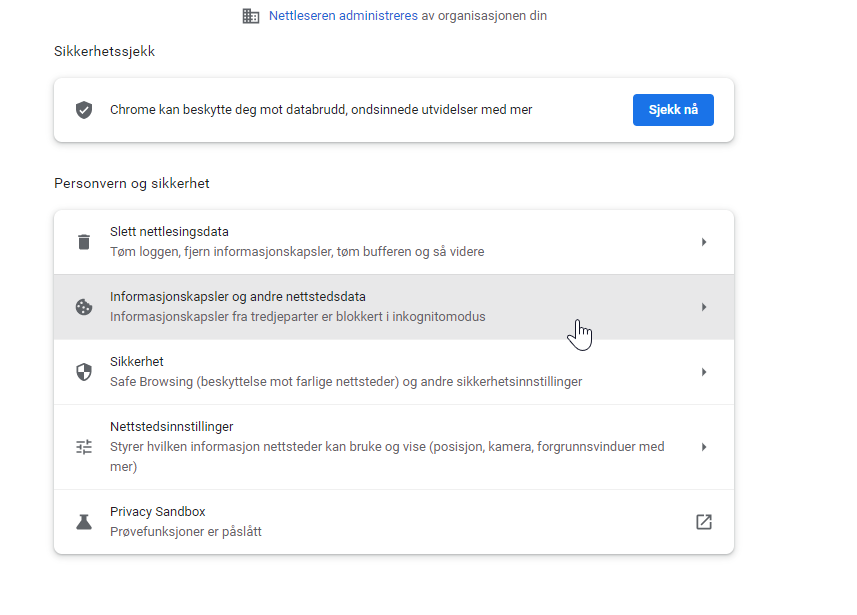Open Slett nettlesingsdata title

[169, 232]
